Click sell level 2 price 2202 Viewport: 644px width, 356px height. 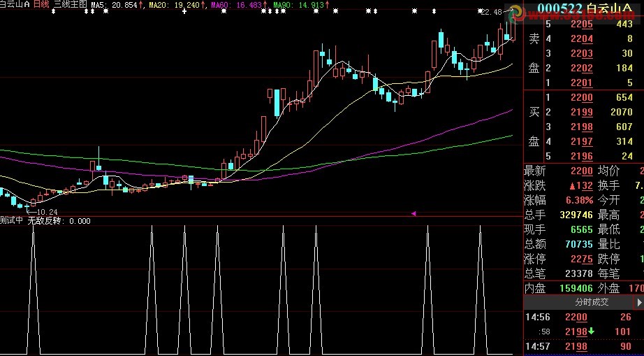582,69
